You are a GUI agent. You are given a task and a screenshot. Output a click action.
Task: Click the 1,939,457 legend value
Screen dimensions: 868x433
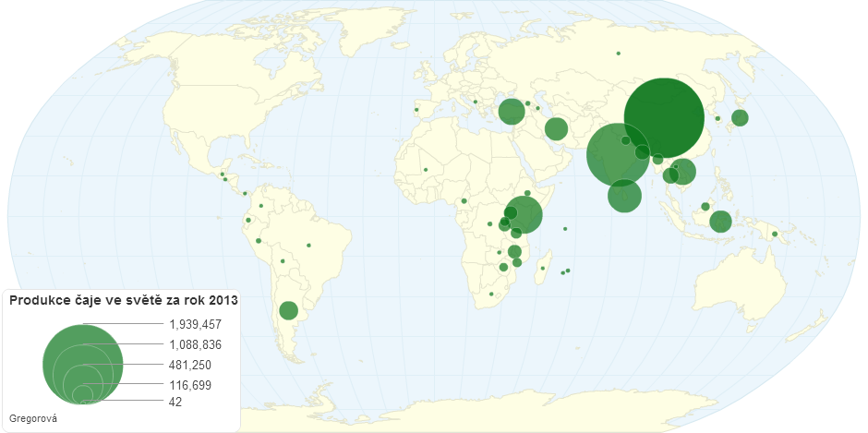[195, 324]
